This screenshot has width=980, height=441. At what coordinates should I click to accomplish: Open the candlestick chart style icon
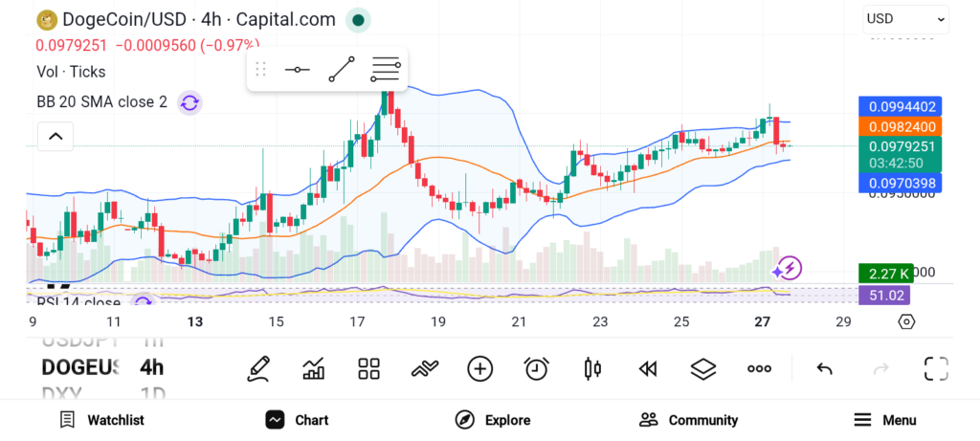click(x=591, y=368)
